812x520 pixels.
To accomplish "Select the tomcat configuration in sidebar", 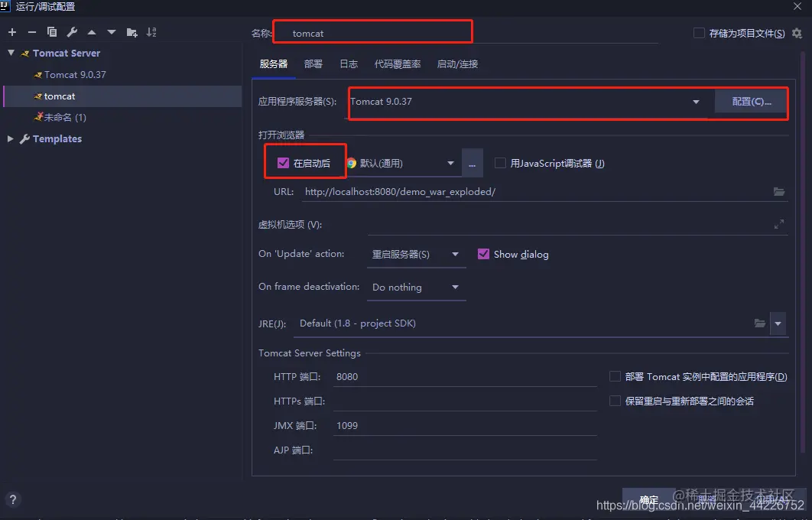I will click(x=58, y=96).
